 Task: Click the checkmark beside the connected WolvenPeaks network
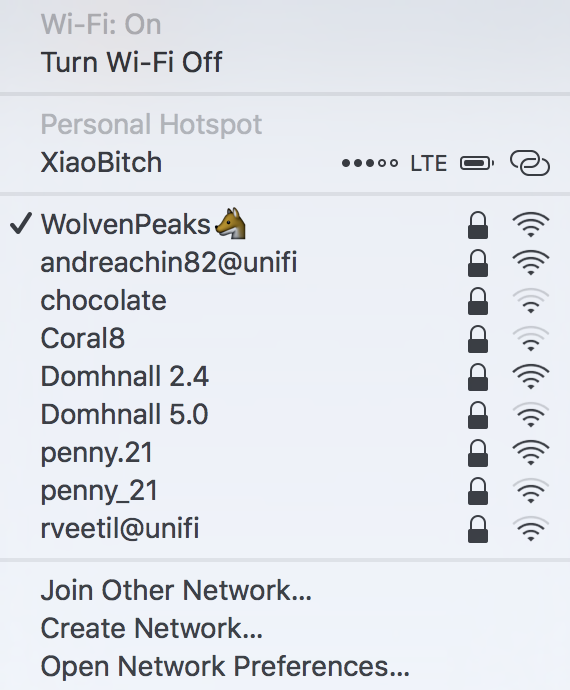[21, 223]
